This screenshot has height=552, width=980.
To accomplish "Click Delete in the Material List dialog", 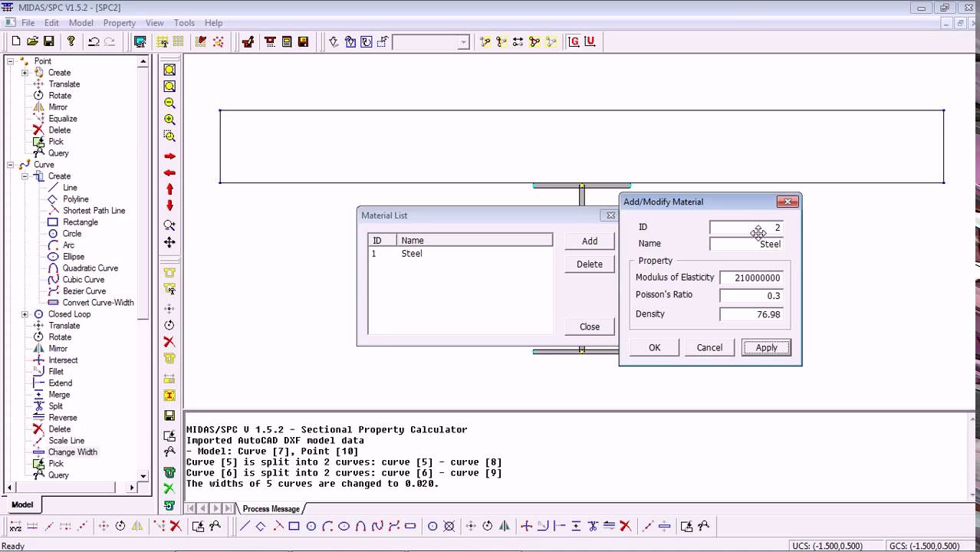I will pos(590,264).
